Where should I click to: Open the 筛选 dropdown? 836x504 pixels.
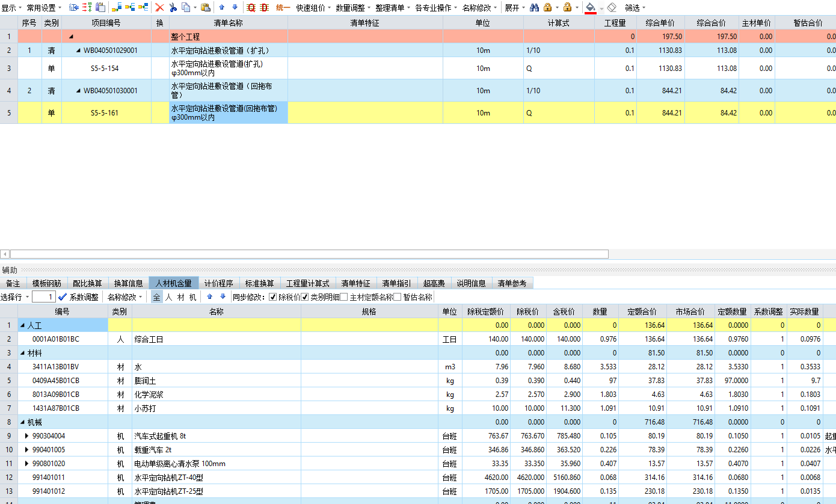635,8
